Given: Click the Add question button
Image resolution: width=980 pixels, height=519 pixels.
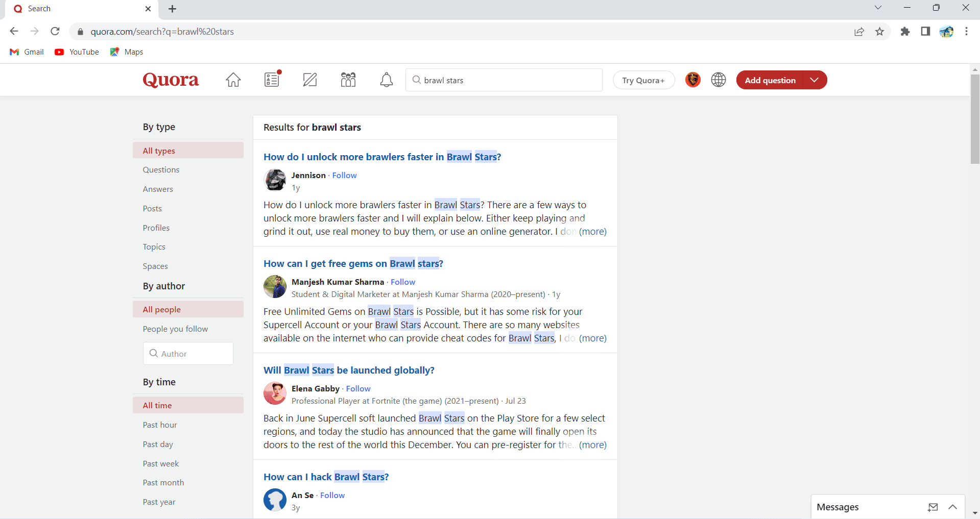Looking at the screenshot, I should (770, 80).
